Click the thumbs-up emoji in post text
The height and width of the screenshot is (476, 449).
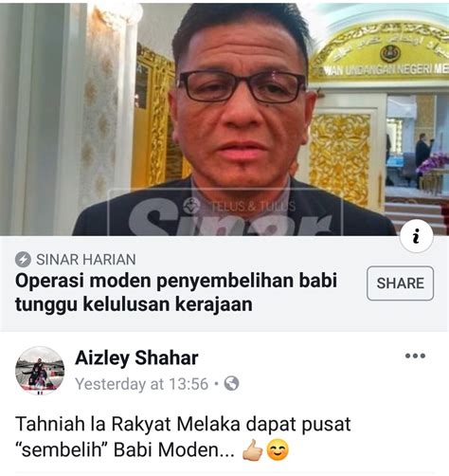252,449
